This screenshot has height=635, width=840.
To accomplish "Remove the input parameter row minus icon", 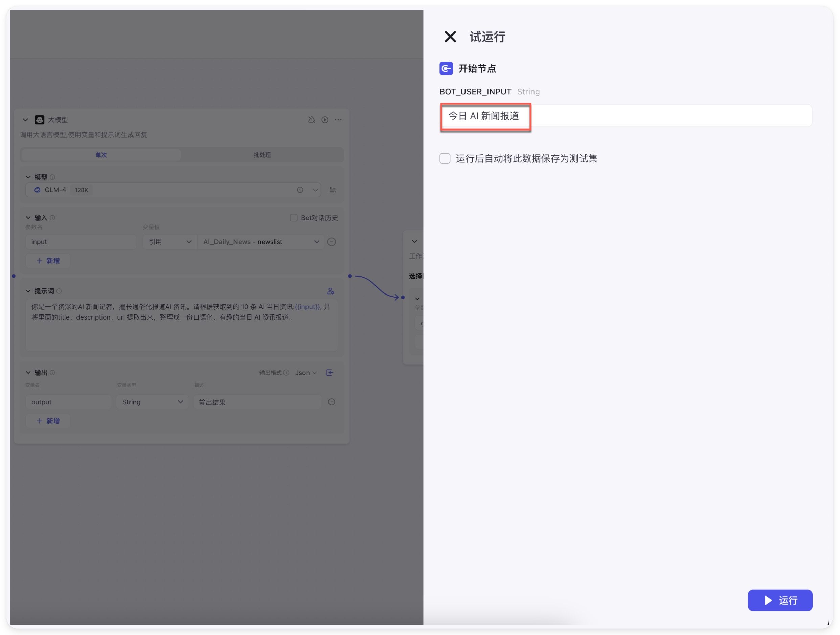I will pyautogui.click(x=331, y=242).
